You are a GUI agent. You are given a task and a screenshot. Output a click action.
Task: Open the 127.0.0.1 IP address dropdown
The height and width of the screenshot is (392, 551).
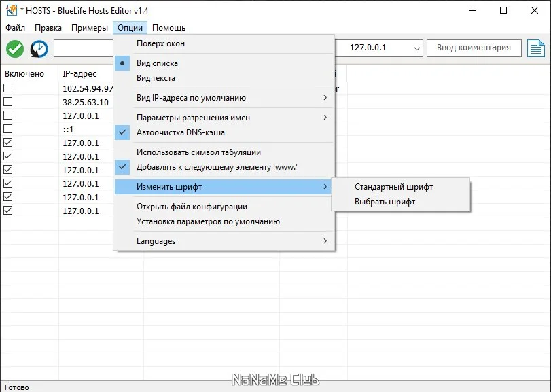[416, 48]
